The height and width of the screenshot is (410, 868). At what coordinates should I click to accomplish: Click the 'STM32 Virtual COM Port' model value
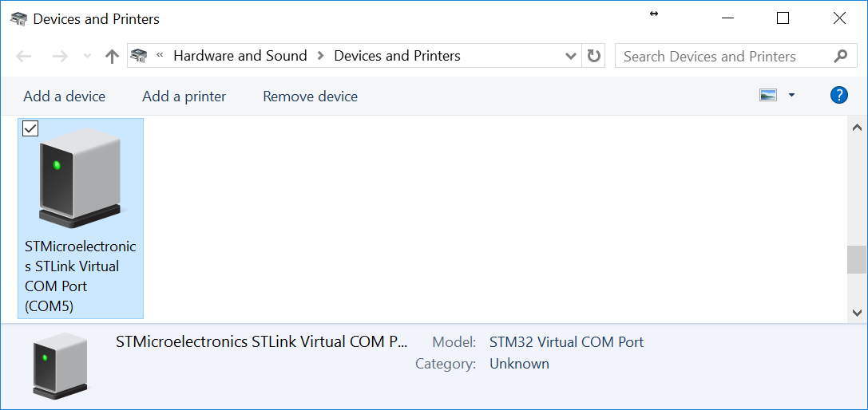[566, 342]
